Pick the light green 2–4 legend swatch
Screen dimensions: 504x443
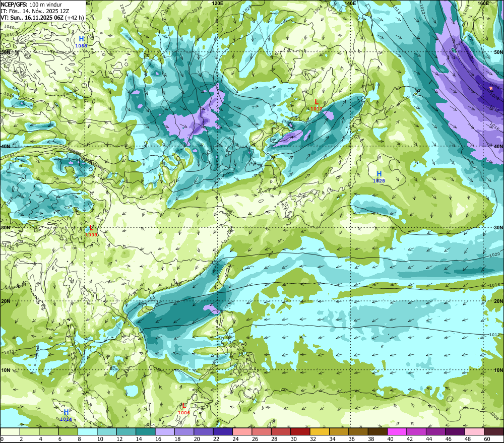pos(30,431)
